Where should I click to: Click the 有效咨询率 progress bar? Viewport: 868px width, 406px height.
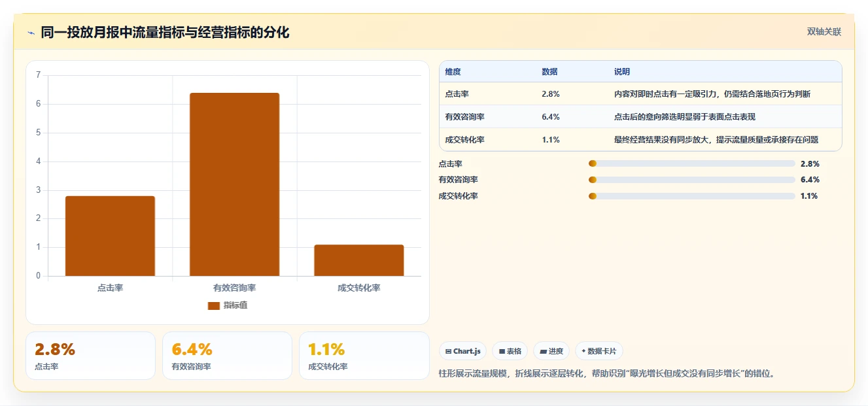tap(692, 180)
